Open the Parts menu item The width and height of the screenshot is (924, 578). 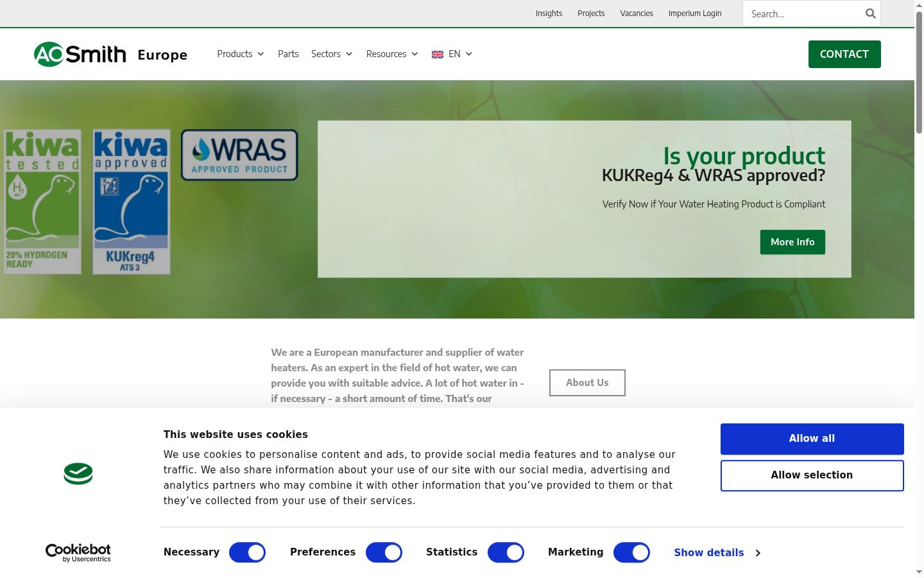pos(288,54)
